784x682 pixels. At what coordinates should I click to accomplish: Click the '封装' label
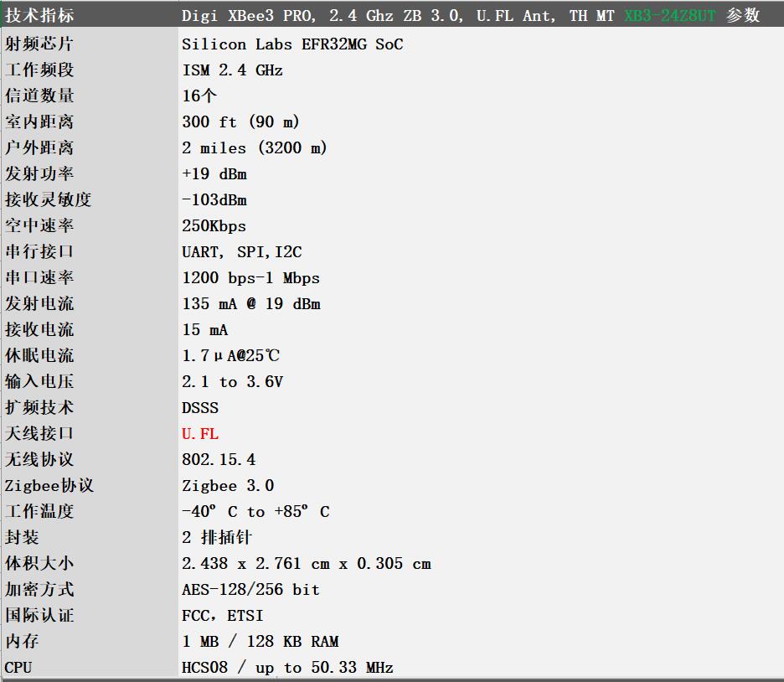pos(22,538)
